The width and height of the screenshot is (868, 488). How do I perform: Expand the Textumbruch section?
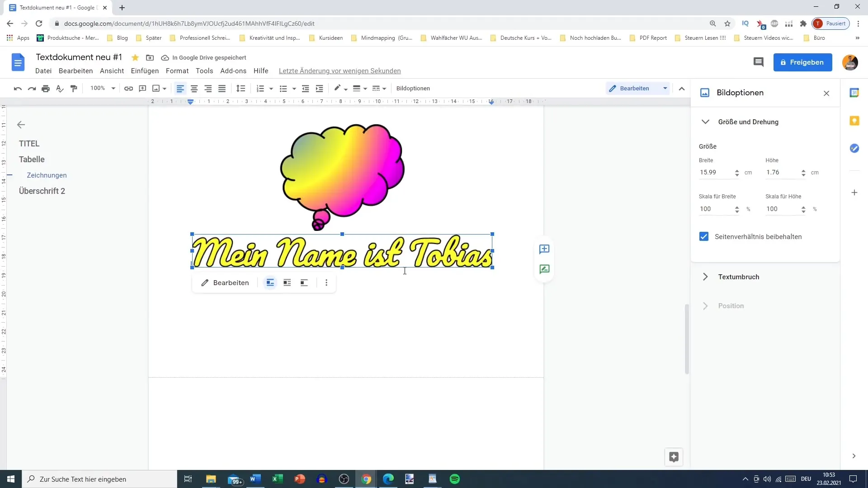738,277
